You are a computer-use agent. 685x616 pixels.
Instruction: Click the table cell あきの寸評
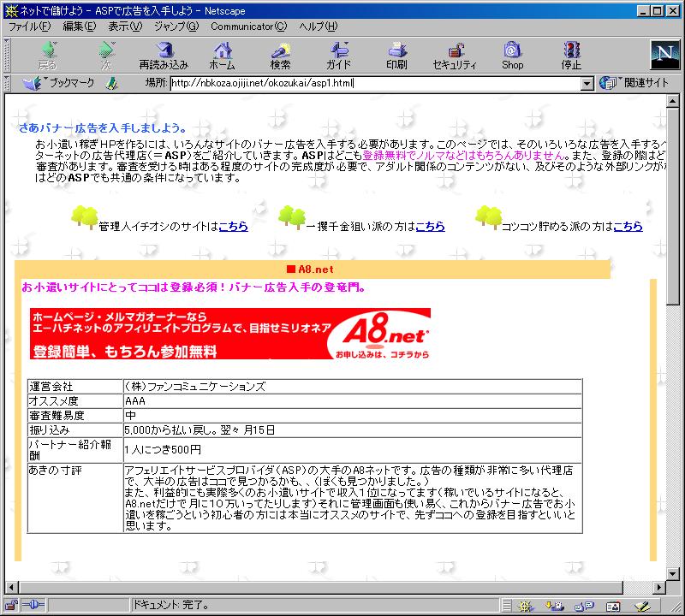(75, 498)
